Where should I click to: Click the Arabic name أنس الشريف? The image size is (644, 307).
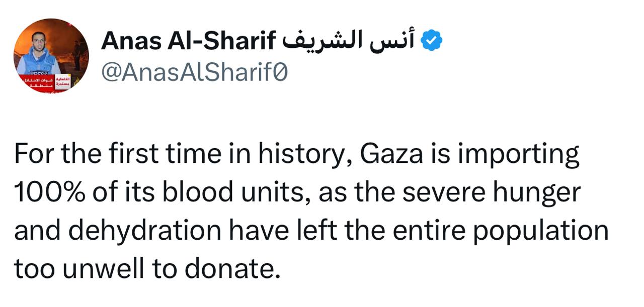click(348, 41)
